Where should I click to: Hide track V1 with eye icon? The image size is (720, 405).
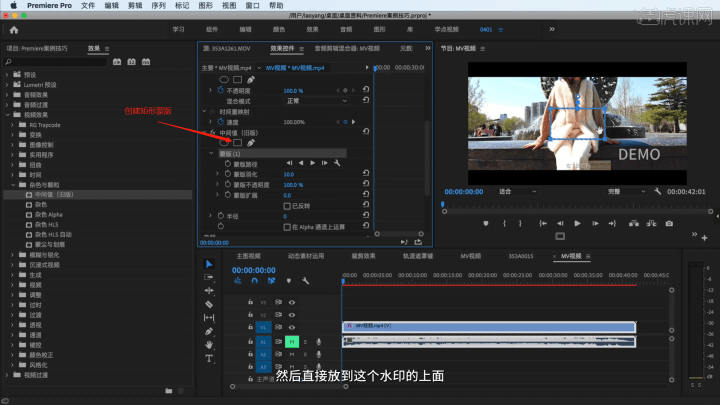(x=292, y=327)
